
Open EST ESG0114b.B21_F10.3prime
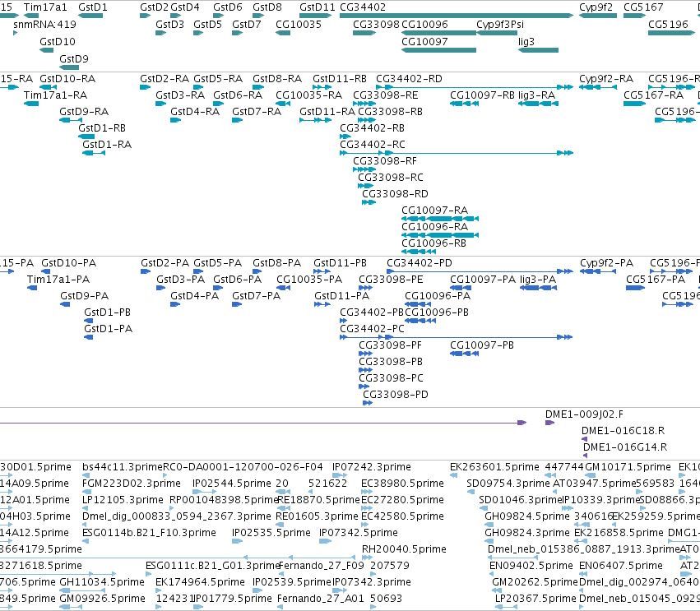pos(86,541)
